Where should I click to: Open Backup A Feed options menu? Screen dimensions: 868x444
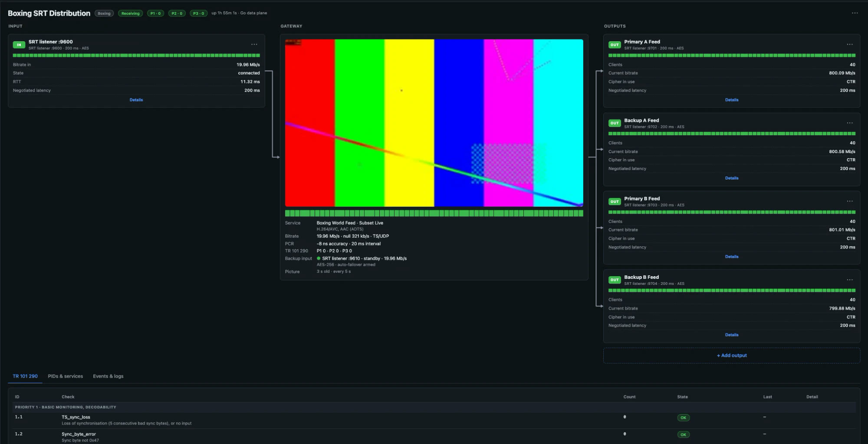[850, 123]
